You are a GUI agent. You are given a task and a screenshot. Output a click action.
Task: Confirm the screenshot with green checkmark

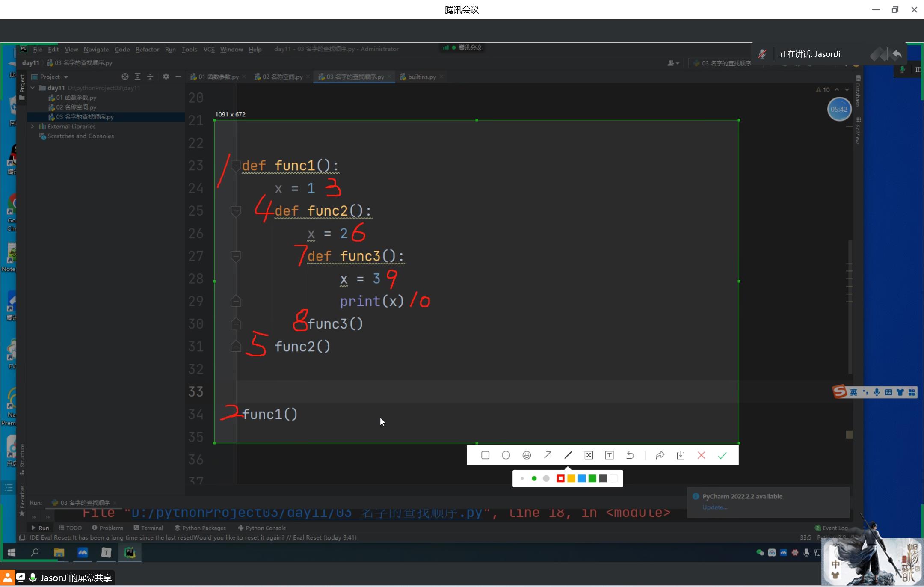tap(722, 455)
